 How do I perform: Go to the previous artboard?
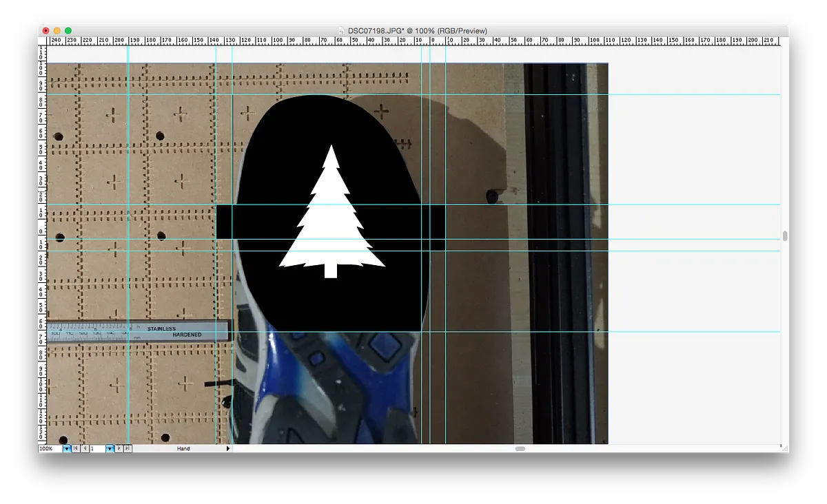(85, 448)
